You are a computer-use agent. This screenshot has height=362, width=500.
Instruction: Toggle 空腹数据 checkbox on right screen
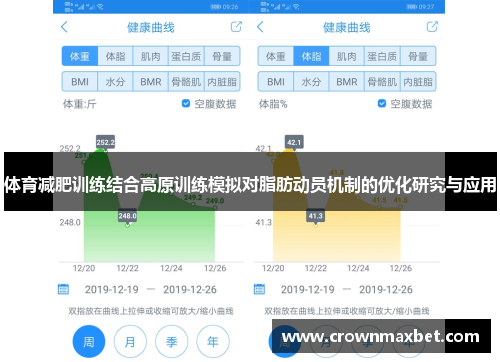[382, 104]
